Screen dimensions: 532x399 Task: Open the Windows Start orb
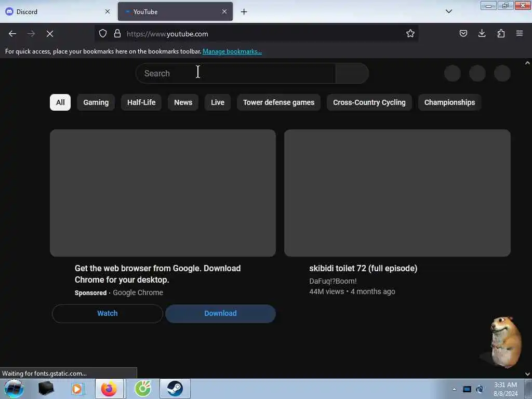coord(14,389)
